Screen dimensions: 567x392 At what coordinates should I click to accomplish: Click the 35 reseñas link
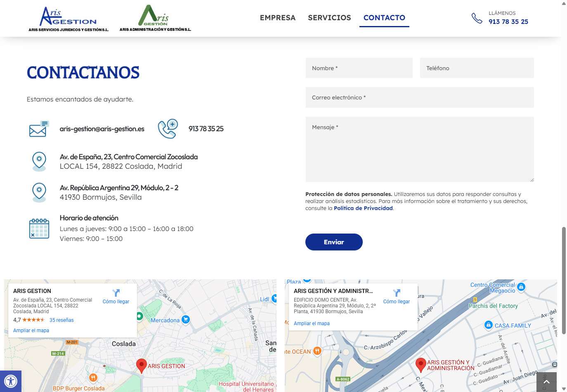tap(61, 320)
